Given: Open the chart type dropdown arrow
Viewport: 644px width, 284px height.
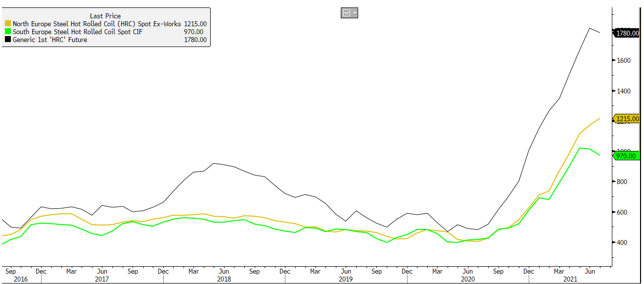Looking at the screenshot, I should (x=354, y=13).
